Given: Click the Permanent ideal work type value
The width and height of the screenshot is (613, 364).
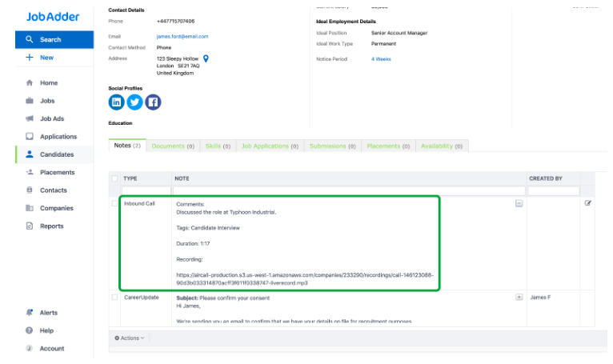Looking at the screenshot, I should pyautogui.click(x=383, y=44).
